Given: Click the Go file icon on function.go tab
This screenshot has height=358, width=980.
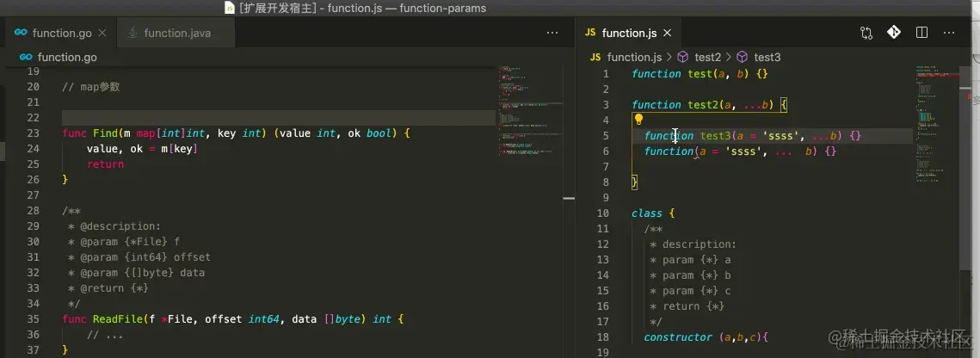Looking at the screenshot, I should 21,33.
